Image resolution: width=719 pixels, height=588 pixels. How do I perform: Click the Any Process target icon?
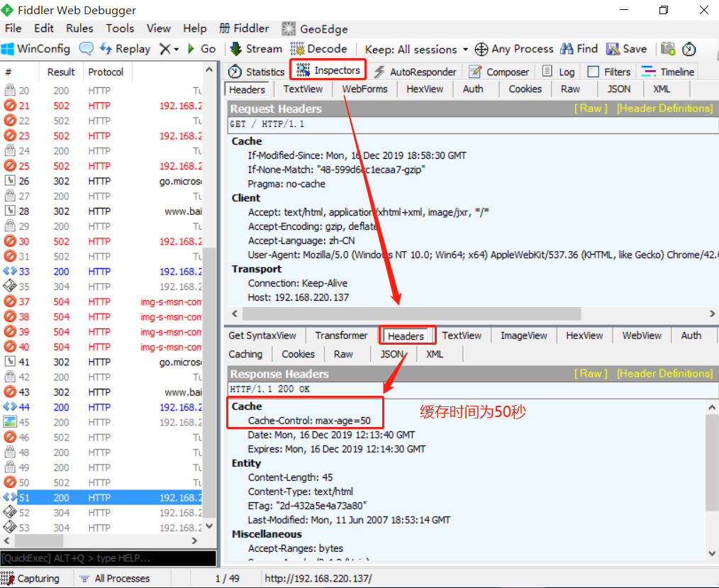[481, 49]
